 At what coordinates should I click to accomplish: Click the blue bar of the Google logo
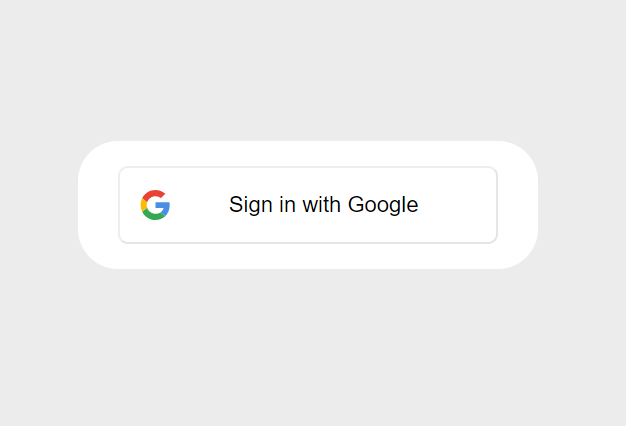(163, 206)
